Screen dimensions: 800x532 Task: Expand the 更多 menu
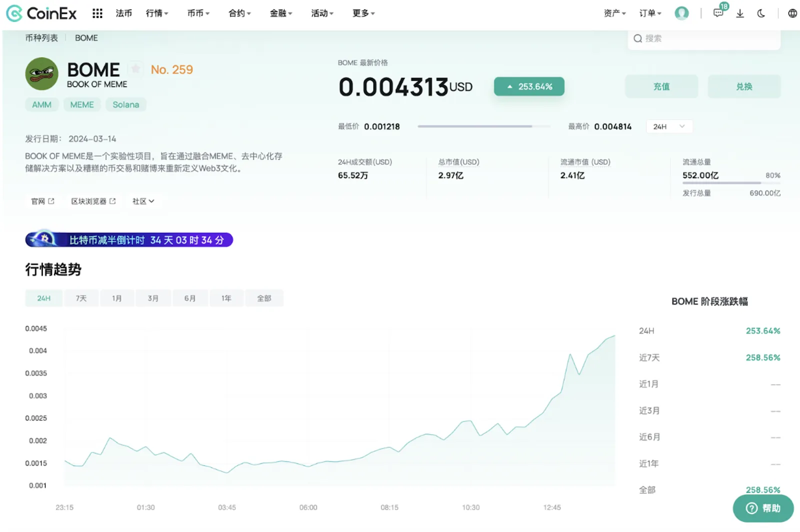(x=363, y=13)
